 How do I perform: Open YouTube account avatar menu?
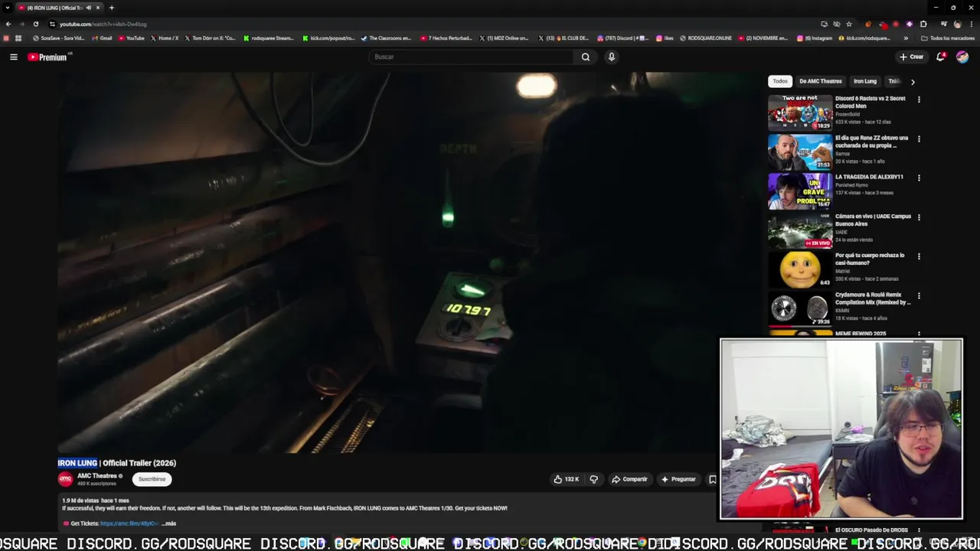(962, 57)
